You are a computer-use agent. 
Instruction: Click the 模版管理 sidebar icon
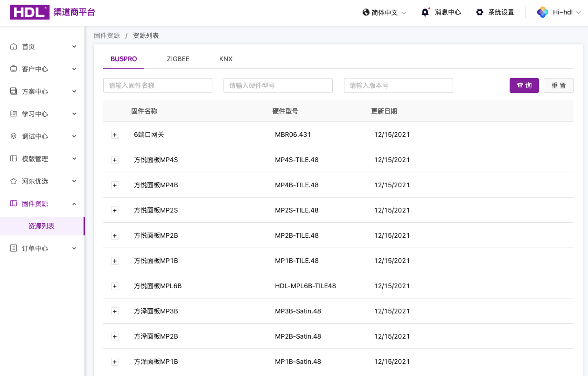pyautogui.click(x=14, y=159)
